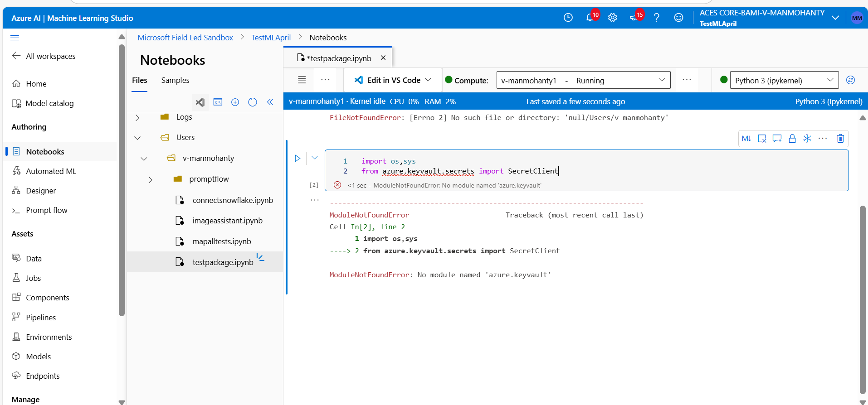Open Edit in VS Code dropdown
The image size is (868, 405).
click(x=393, y=80)
